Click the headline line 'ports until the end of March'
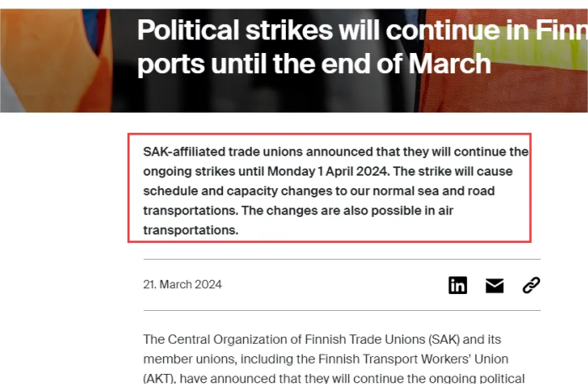This screenshot has width=588, height=384. coord(314,63)
